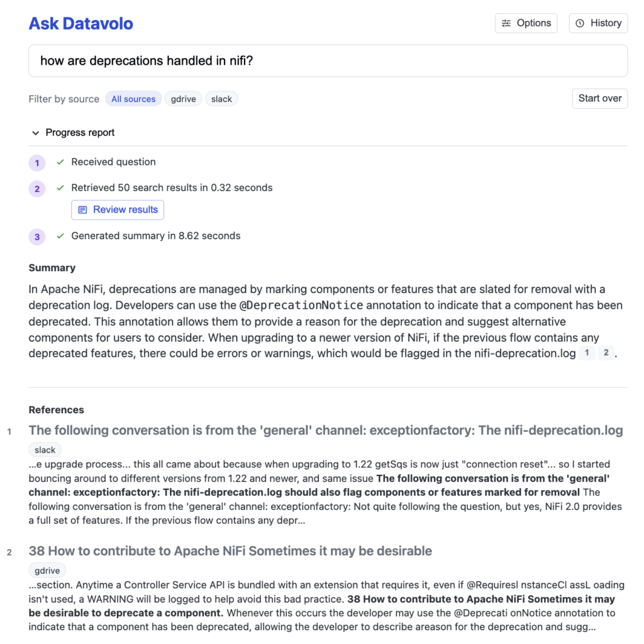The image size is (644, 644).
Task: Click the step 3 number badge
Action: 37,237
